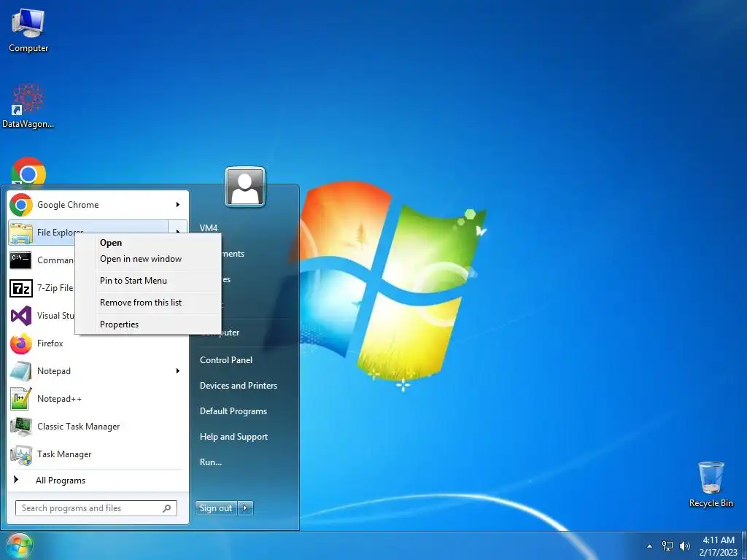Expand the Notepad jump list arrow

click(x=178, y=371)
